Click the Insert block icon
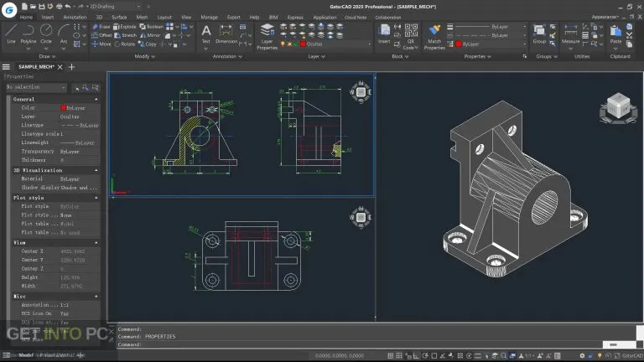 coord(384,34)
